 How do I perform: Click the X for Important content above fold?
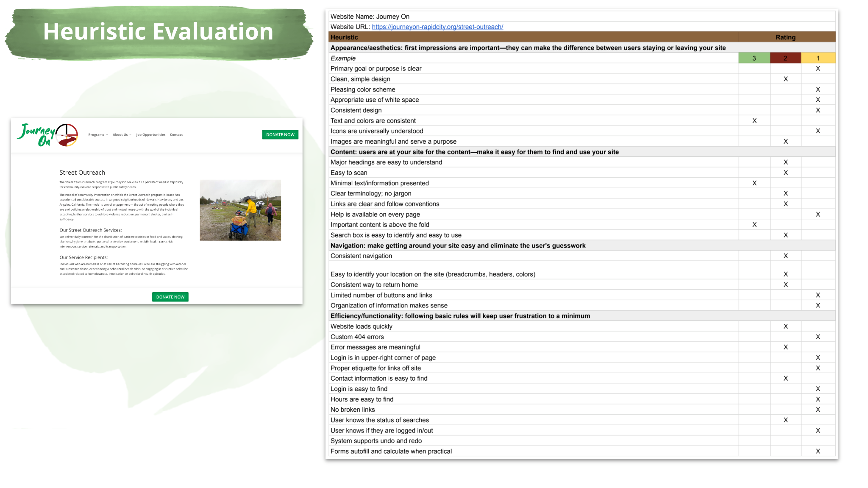coord(754,225)
